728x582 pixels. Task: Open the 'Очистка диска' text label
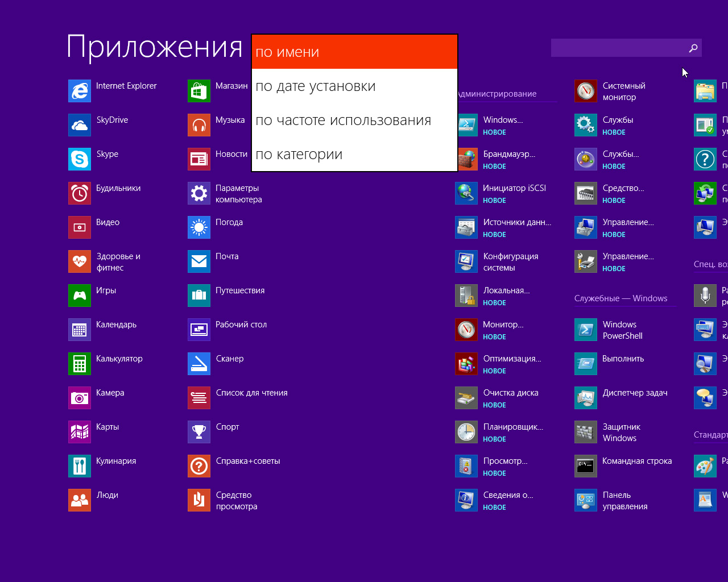511,393
